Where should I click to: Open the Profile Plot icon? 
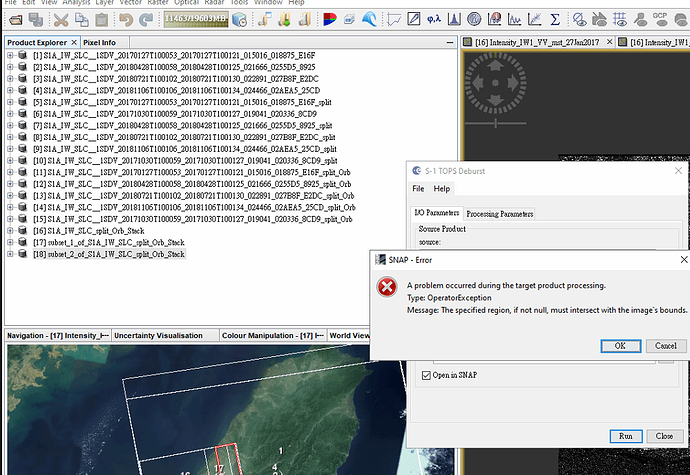point(514,19)
